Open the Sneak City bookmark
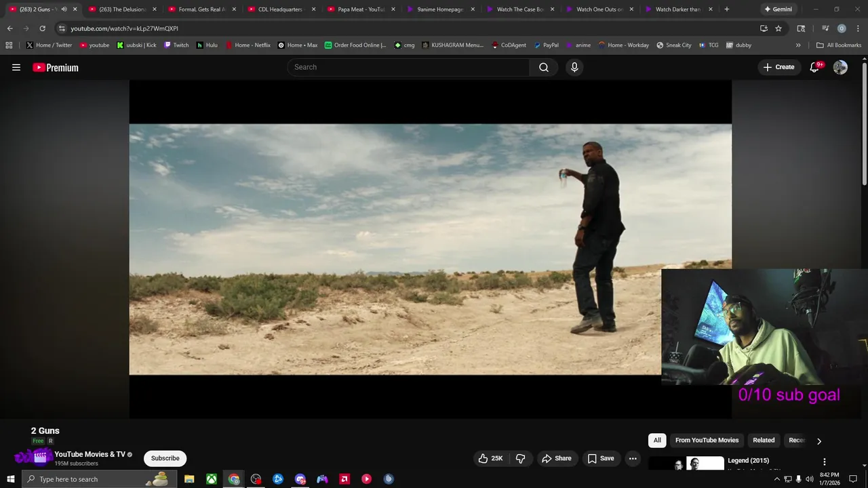The image size is (868, 488). (674, 45)
